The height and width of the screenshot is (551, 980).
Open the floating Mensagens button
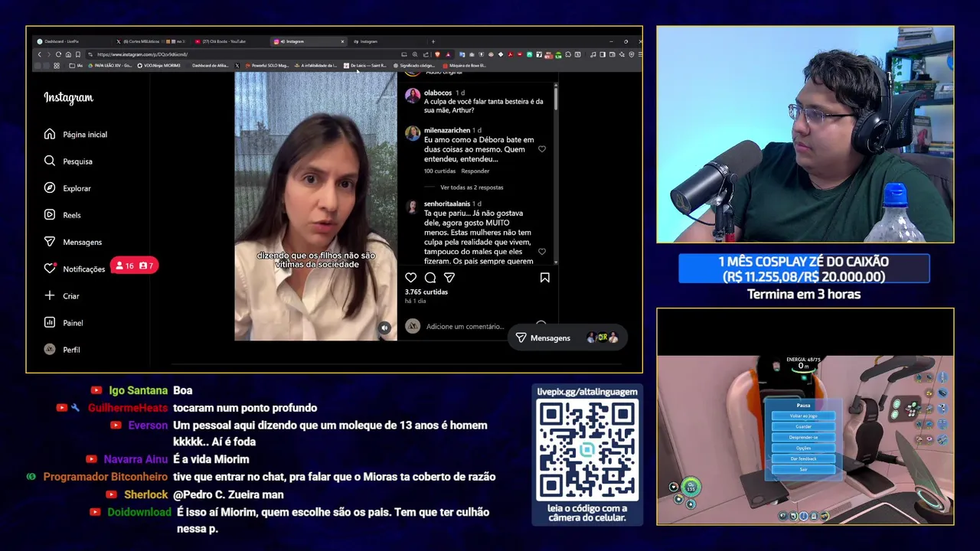point(567,337)
